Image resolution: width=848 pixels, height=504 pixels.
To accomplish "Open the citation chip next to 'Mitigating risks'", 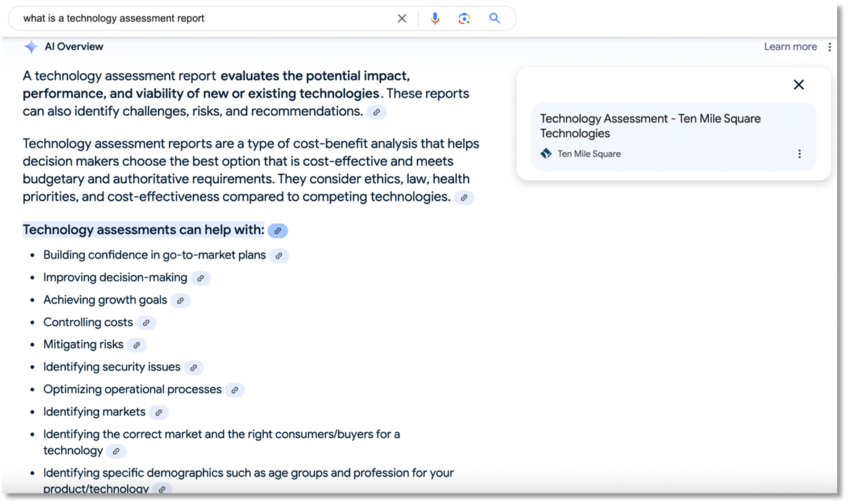I will (x=137, y=345).
